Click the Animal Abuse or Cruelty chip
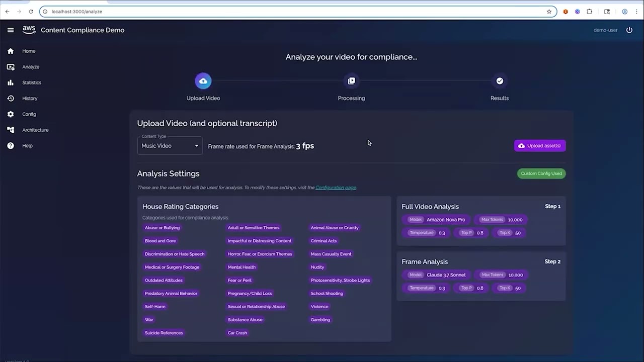Screen dimensions: 644x362 click(x=335, y=228)
